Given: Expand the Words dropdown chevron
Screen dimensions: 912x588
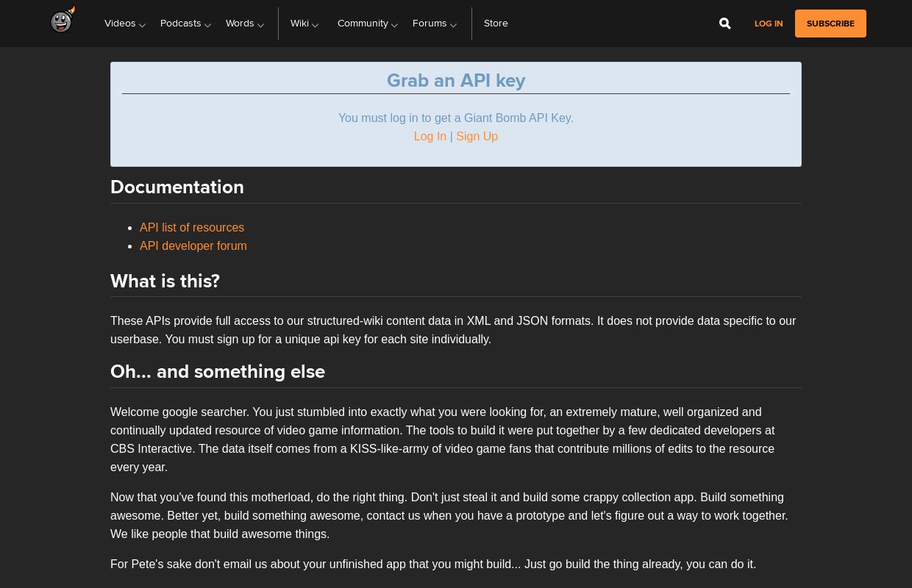Looking at the screenshot, I should pos(260,25).
